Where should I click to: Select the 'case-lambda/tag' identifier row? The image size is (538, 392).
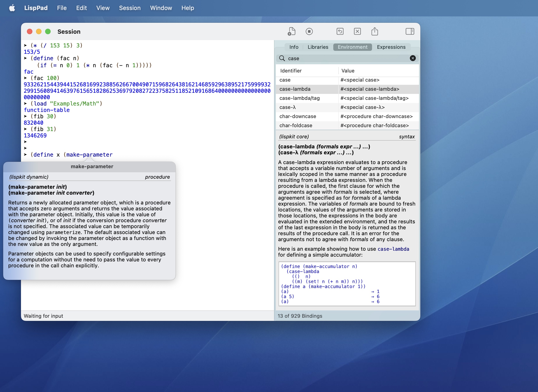347,98
